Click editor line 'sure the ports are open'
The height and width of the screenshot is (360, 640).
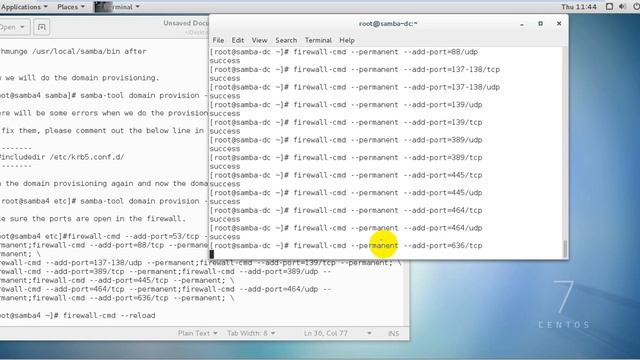pyautogui.click(x=93, y=218)
